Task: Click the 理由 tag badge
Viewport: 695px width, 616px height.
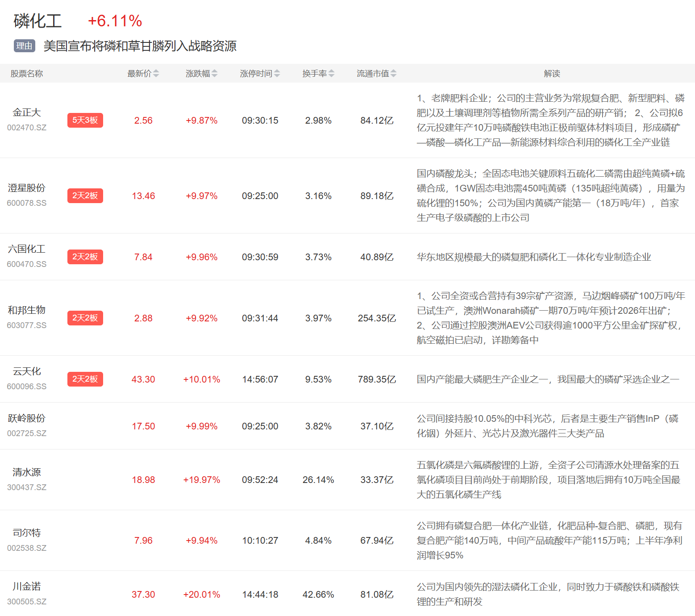Action: pyautogui.click(x=25, y=46)
